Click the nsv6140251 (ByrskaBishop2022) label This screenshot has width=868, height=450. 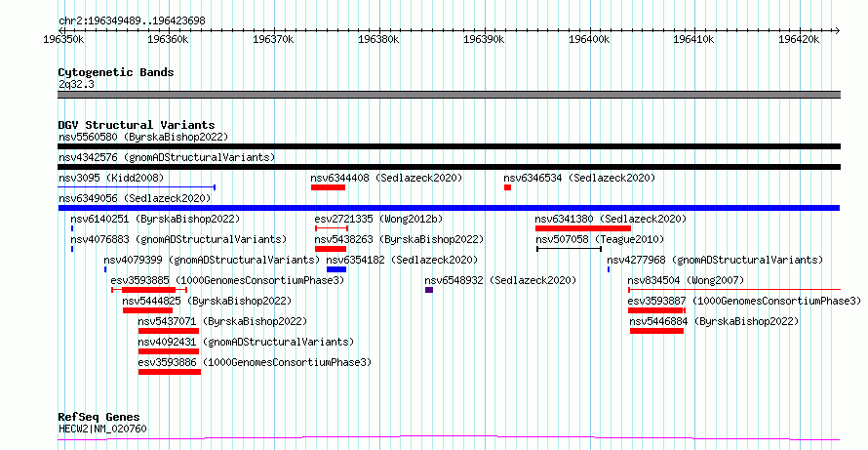pyautogui.click(x=155, y=219)
